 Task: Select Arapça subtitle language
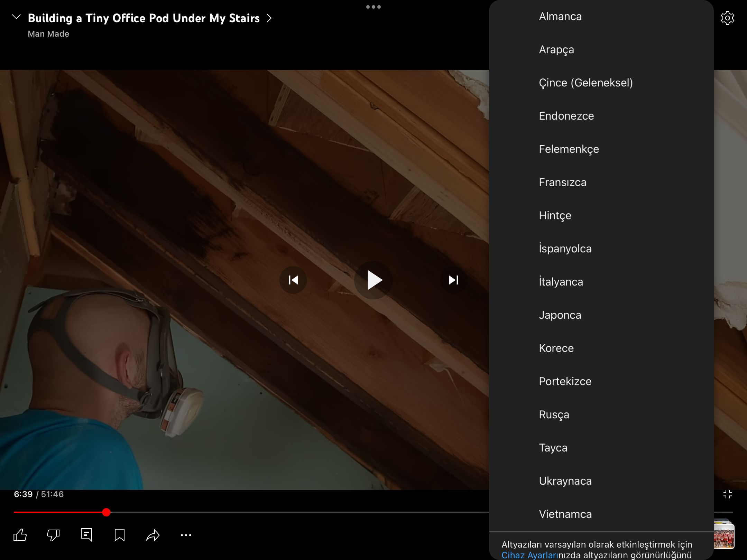coord(601,49)
